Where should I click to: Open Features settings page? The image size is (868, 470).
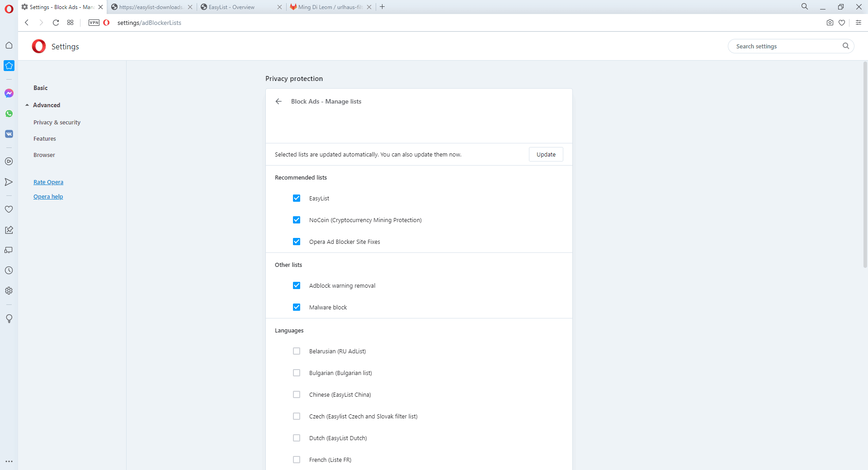[45, 138]
